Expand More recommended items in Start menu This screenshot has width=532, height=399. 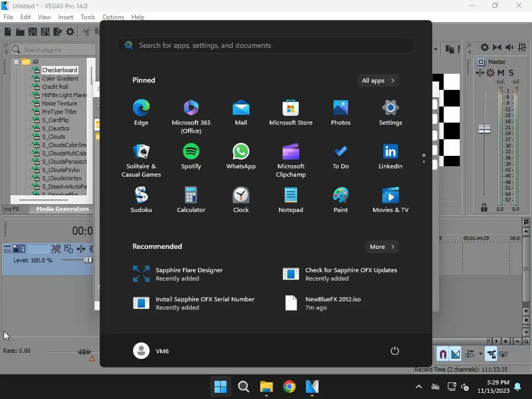pyautogui.click(x=382, y=247)
